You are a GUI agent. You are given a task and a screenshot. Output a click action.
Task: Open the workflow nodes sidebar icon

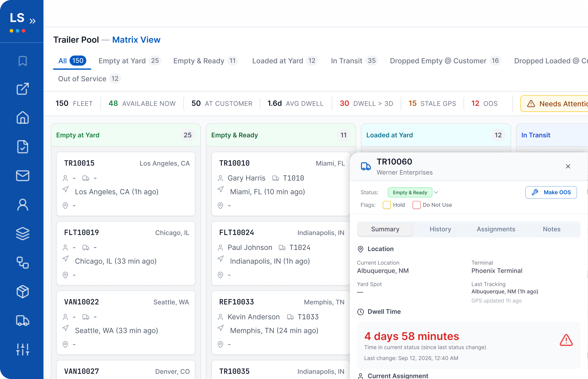(23, 263)
